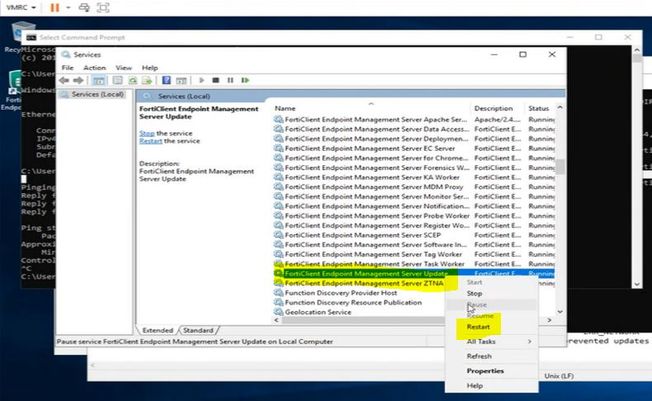652x401 pixels.
Task: Click the Start Service play icon
Action: [202, 80]
